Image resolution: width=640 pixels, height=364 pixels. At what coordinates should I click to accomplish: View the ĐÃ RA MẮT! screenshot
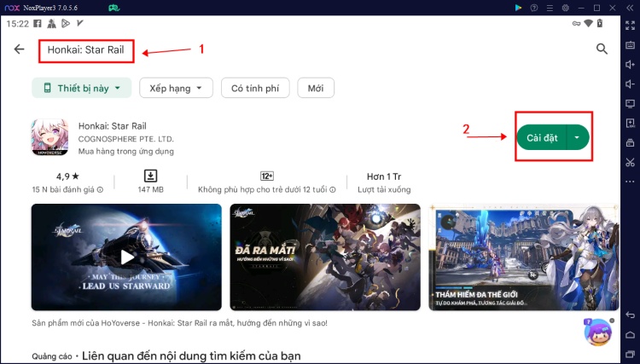pyautogui.click(x=325, y=257)
